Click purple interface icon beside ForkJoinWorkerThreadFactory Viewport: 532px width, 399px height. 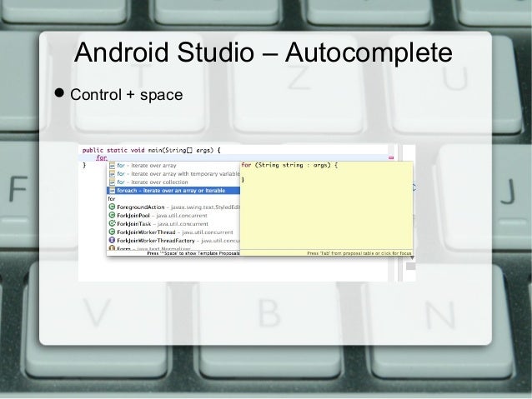tap(112, 240)
